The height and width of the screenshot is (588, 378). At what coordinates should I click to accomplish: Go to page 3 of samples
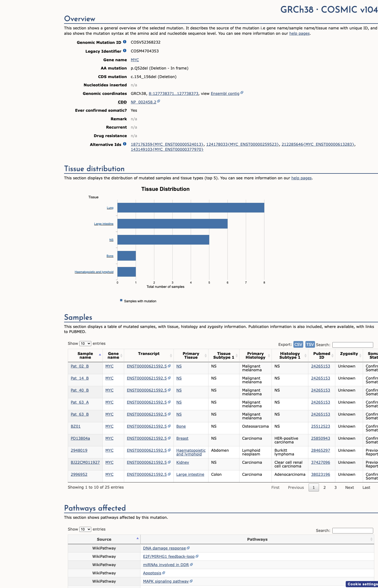[x=336, y=488]
